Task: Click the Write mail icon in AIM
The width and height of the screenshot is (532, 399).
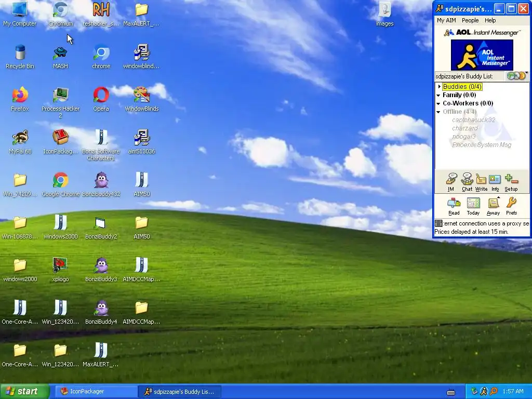Action: 481,182
